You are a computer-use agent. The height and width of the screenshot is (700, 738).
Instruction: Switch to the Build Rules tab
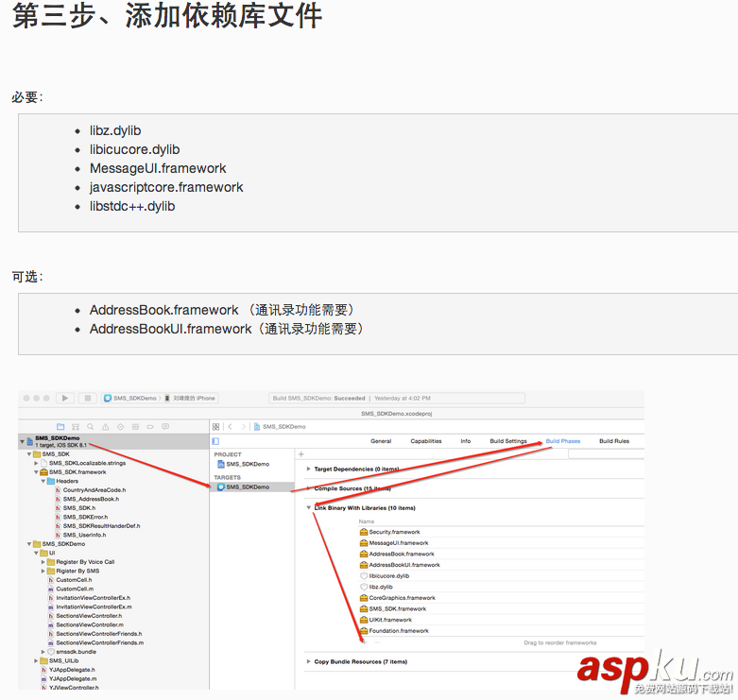click(x=614, y=441)
